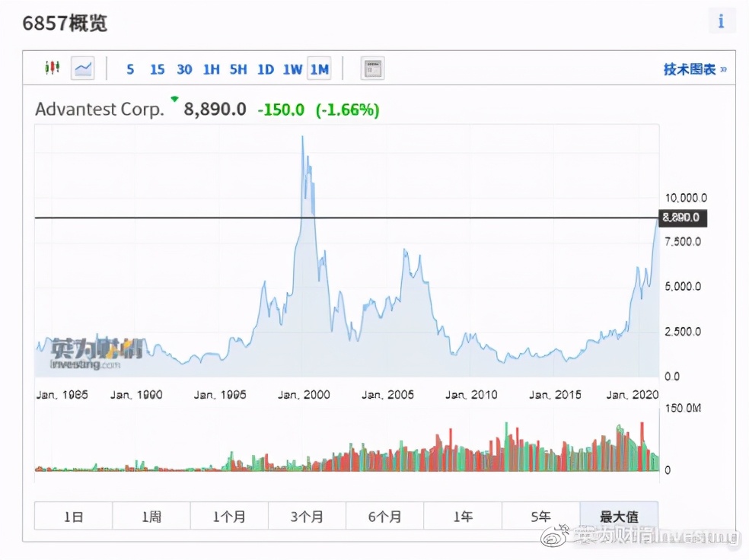749x560 pixels.
Task: Open the news calendar icon in toolbar
Action: pos(371,68)
